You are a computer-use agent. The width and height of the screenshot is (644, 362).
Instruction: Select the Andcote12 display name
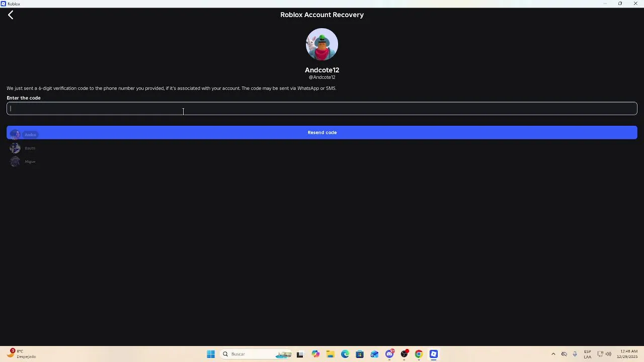(x=322, y=70)
